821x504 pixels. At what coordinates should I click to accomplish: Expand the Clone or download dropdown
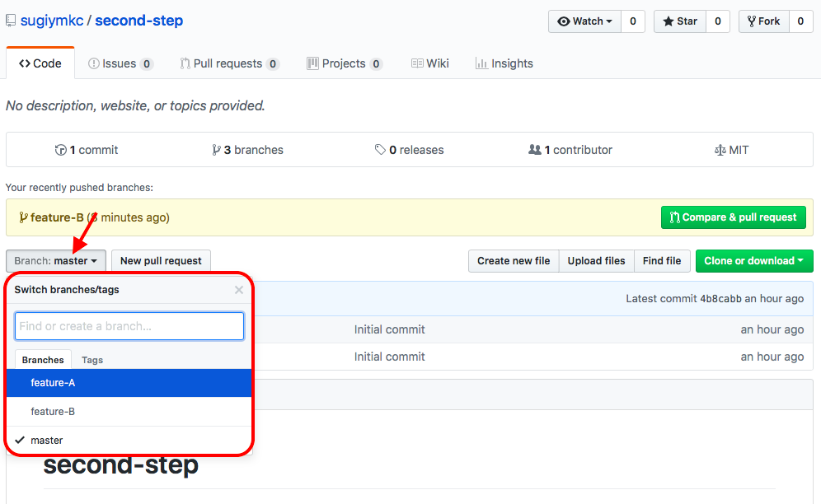[753, 261]
